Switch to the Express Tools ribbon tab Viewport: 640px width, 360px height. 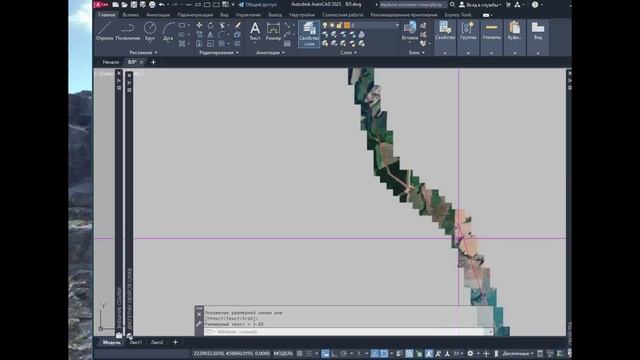pyautogui.click(x=458, y=15)
